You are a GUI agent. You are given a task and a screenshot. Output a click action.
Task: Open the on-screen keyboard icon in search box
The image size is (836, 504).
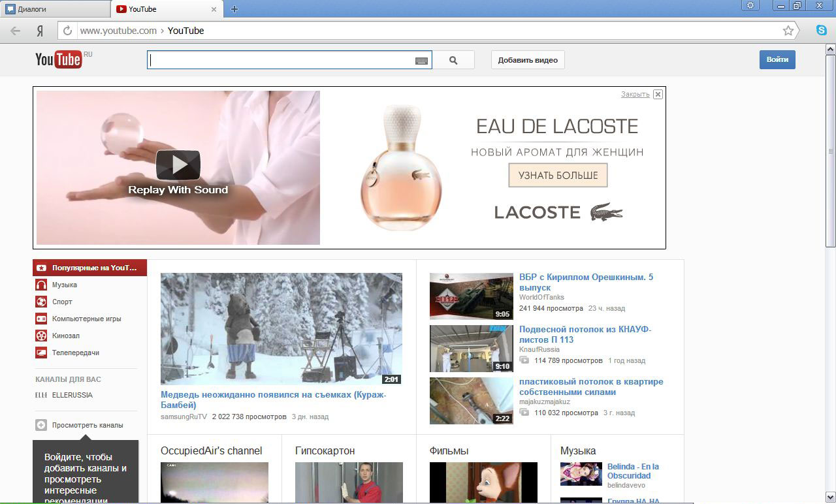coord(421,61)
